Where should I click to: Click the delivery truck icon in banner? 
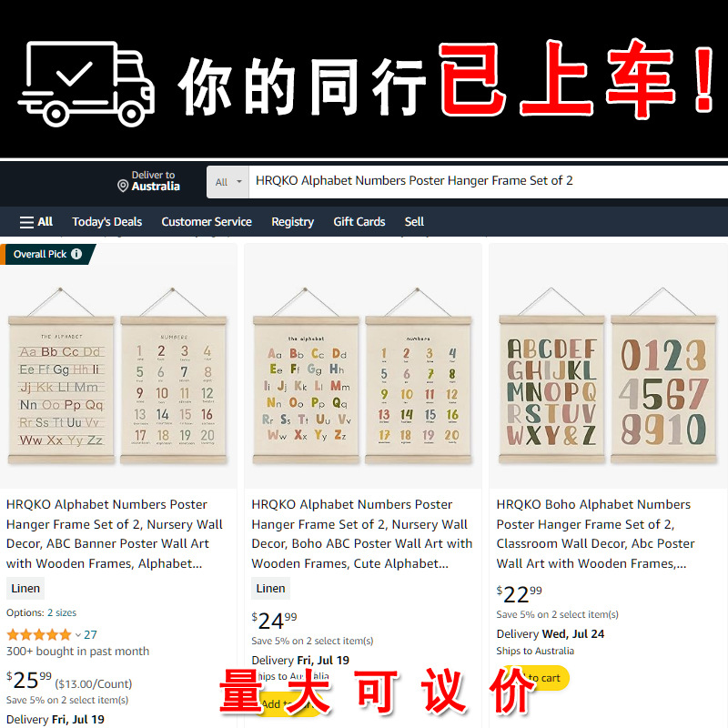point(86,84)
